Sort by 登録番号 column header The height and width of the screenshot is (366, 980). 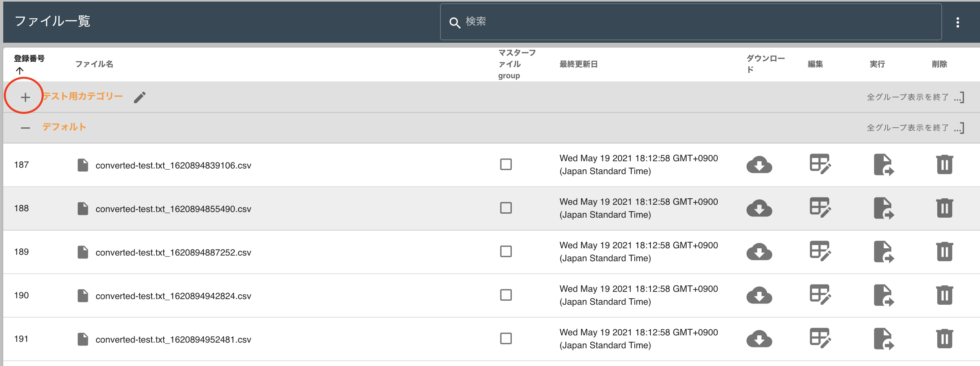[29, 58]
